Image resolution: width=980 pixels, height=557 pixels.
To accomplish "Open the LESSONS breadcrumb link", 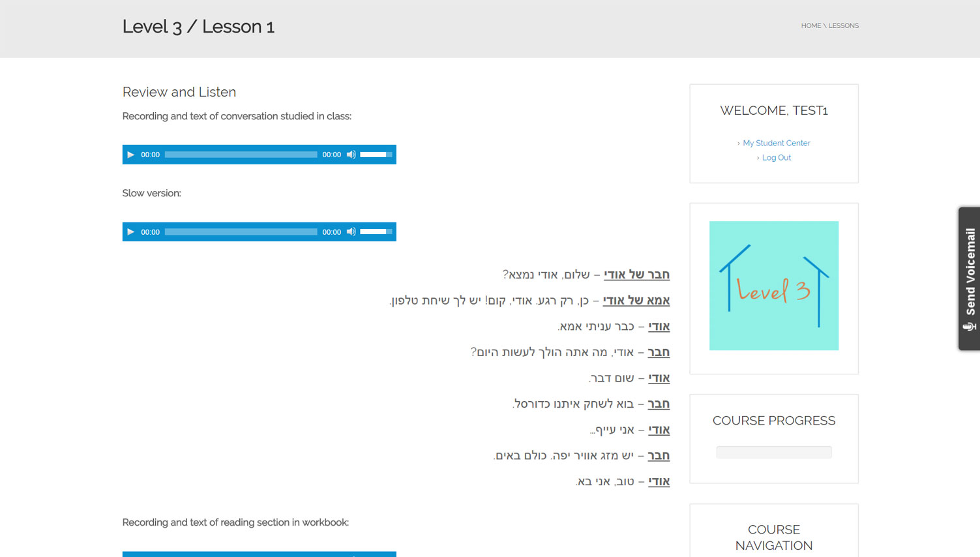I will (x=843, y=26).
